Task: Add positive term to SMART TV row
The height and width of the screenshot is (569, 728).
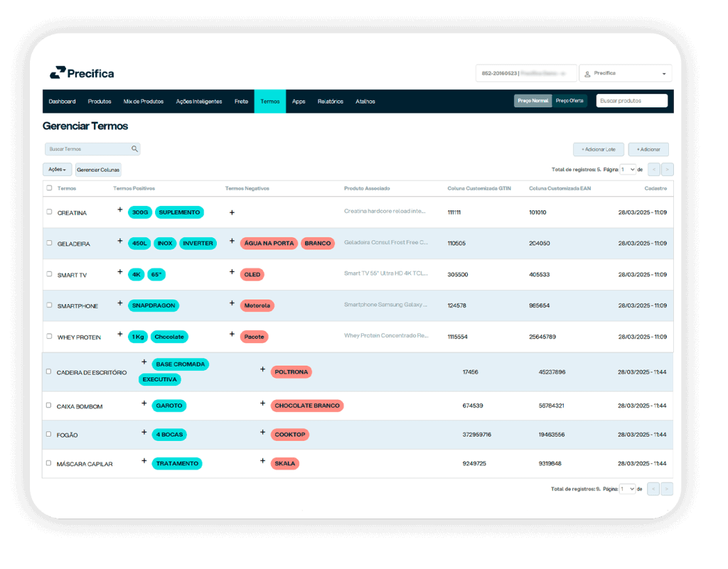Action: pos(120,273)
